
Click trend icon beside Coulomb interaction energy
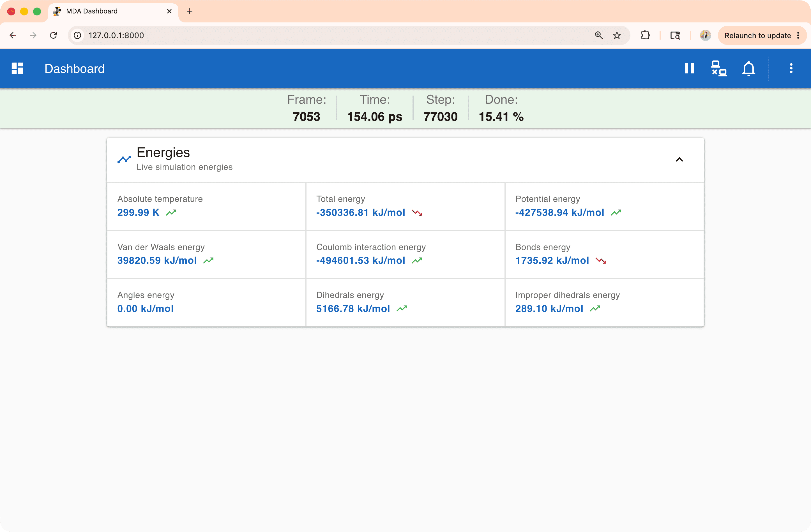[417, 261]
